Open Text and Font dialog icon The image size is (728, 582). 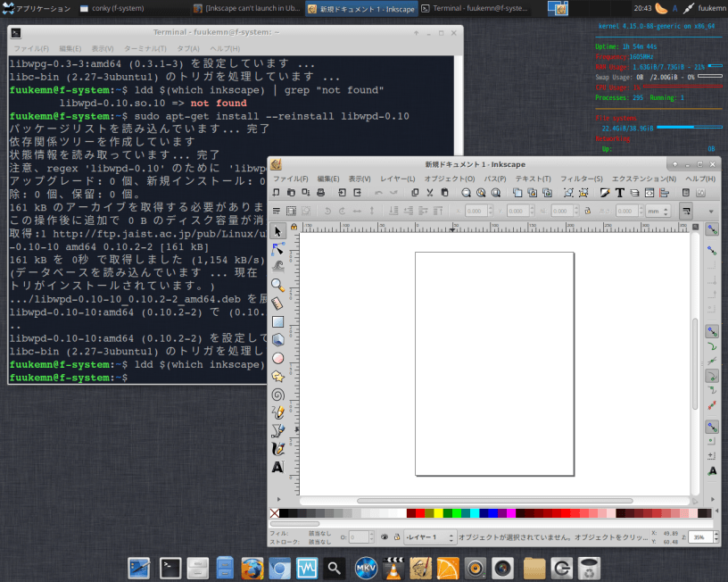click(x=620, y=192)
